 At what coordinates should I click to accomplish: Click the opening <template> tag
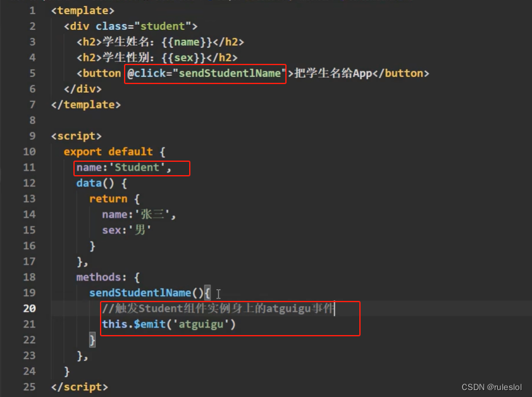[83, 11]
